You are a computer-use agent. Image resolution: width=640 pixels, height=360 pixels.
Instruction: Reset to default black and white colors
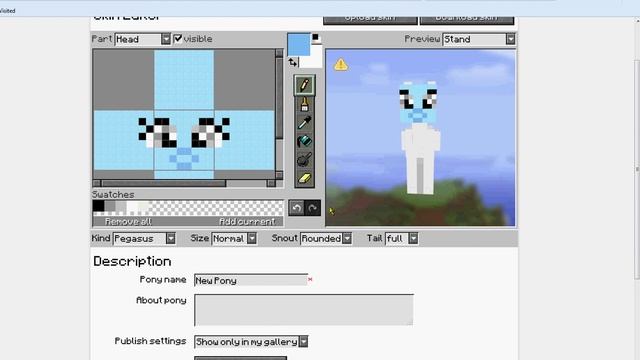(x=316, y=38)
